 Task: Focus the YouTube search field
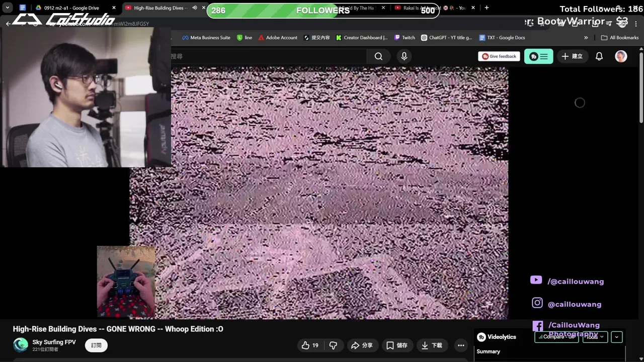pyautogui.click(x=269, y=56)
